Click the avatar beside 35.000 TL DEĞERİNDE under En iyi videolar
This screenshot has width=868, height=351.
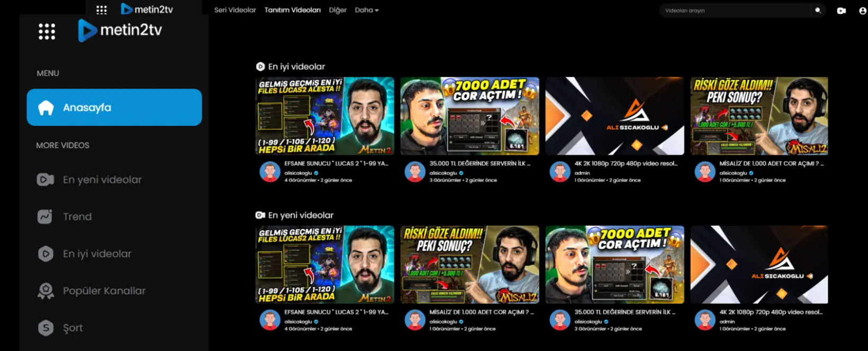415,172
